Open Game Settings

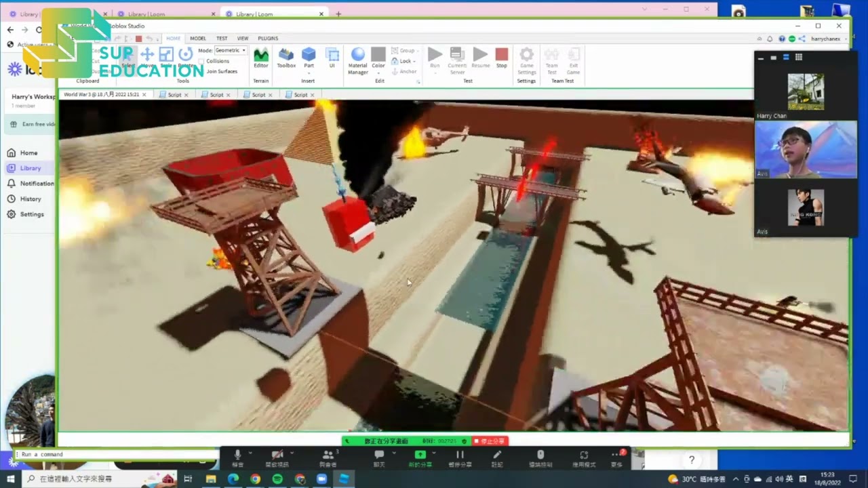[527, 60]
